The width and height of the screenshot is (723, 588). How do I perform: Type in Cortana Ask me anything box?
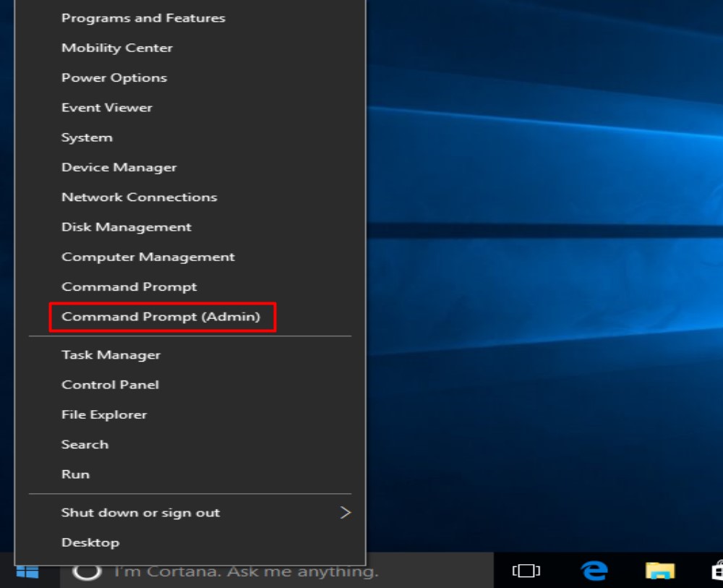point(246,571)
